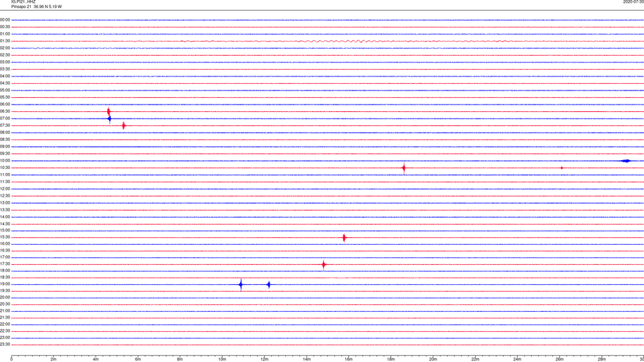
Task: Select the 6m tick on the time axis
Action: point(138,359)
